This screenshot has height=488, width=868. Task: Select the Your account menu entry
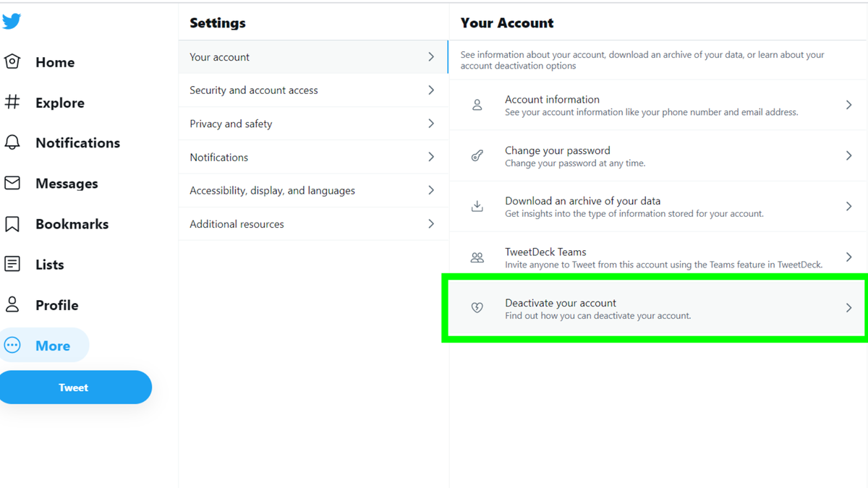click(x=311, y=56)
